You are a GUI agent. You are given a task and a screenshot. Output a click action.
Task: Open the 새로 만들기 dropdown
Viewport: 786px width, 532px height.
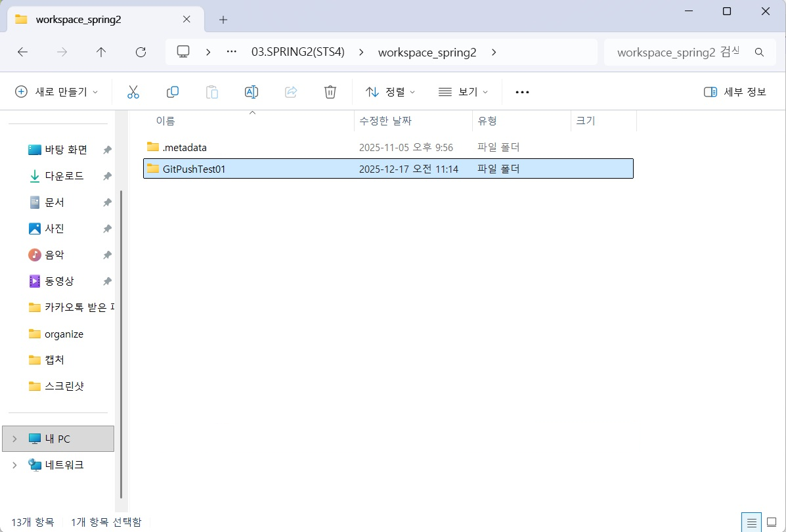[56, 92]
